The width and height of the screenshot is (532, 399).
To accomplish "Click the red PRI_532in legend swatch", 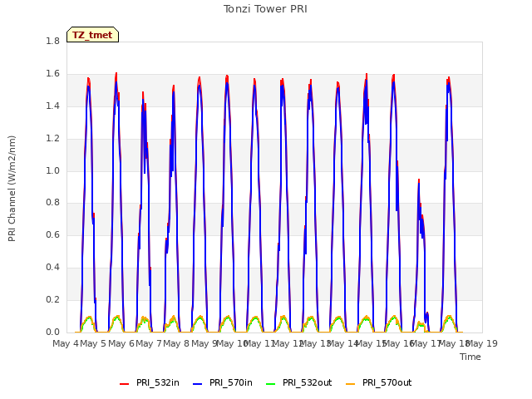I will click(x=124, y=384).
